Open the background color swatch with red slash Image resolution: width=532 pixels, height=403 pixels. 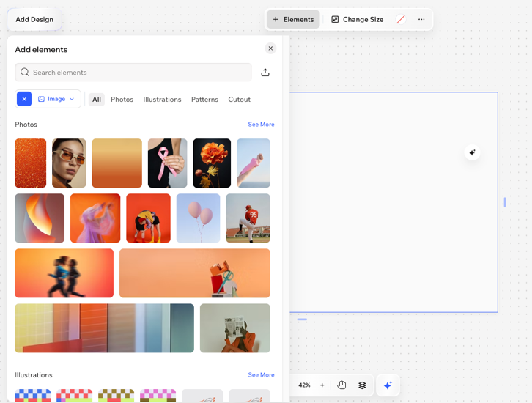401,20
